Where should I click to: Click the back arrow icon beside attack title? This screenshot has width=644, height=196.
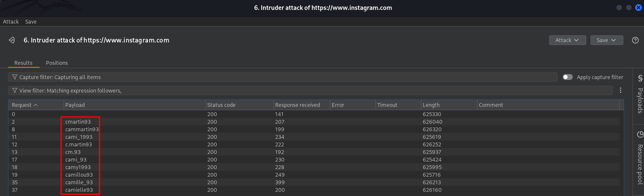click(x=12, y=40)
